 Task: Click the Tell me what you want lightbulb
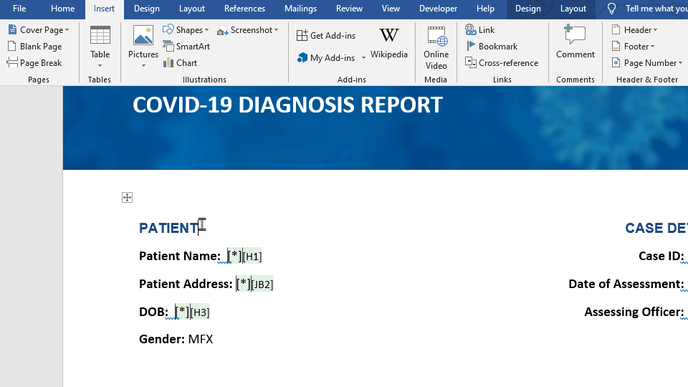[611, 9]
